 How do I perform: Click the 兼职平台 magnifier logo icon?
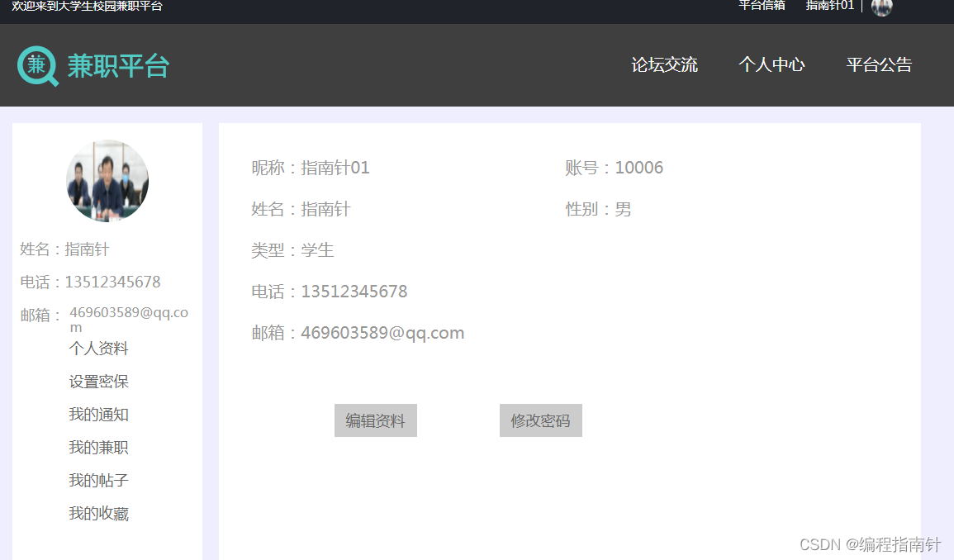(38, 66)
